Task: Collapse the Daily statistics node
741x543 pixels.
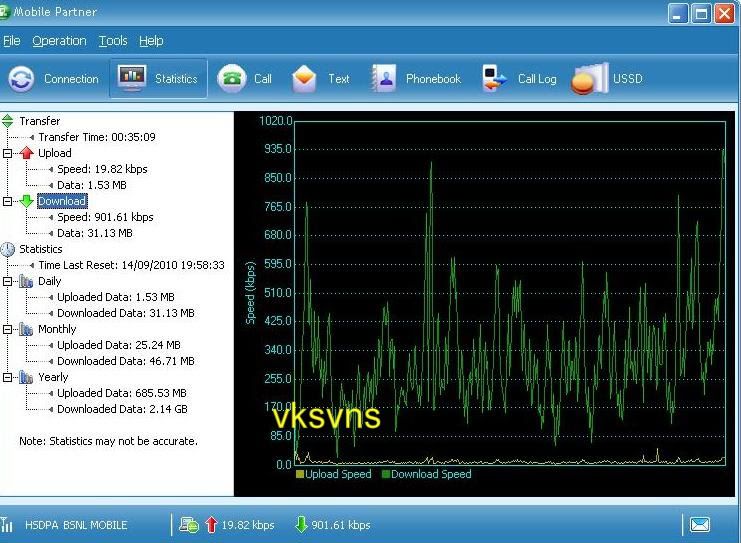Action: [x=8, y=282]
